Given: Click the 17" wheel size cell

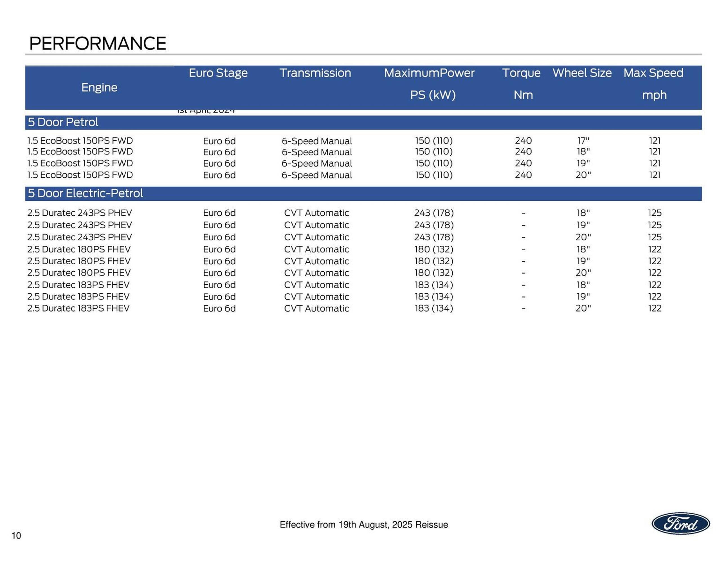Looking at the screenshot, I should (583, 141).
